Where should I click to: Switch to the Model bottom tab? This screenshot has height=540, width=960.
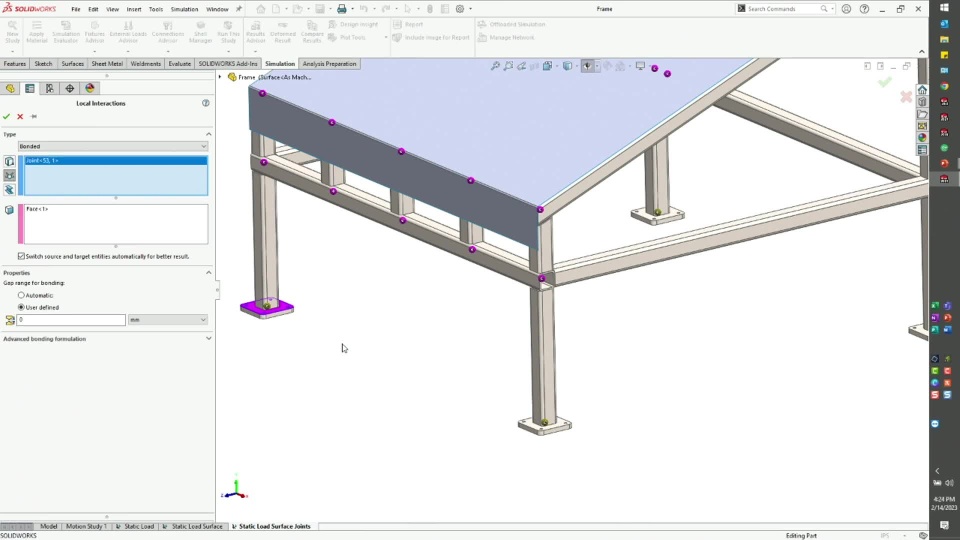(x=48, y=527)
